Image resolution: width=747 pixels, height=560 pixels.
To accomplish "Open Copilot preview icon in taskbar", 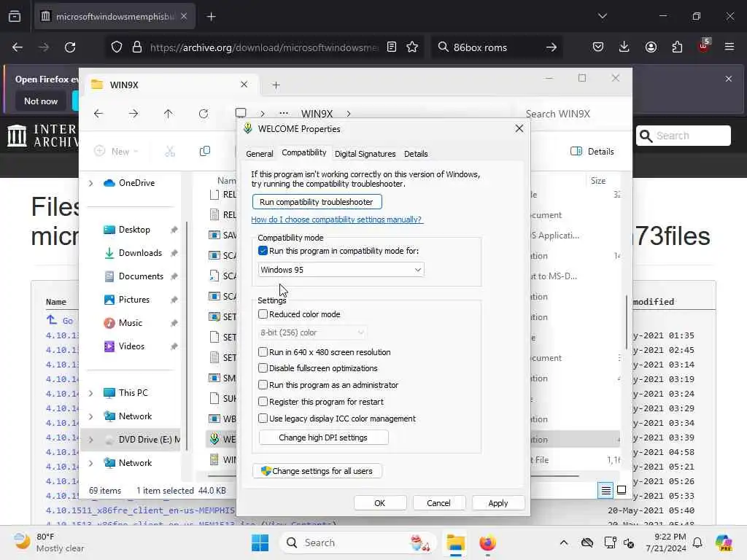I will click(x=724, y=542).
